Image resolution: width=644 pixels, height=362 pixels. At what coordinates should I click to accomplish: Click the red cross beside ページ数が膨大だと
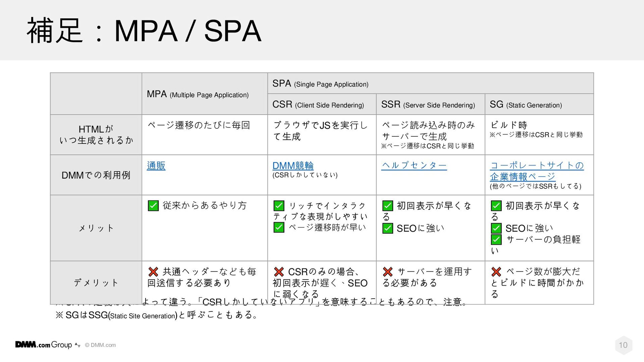click(496, 271)
